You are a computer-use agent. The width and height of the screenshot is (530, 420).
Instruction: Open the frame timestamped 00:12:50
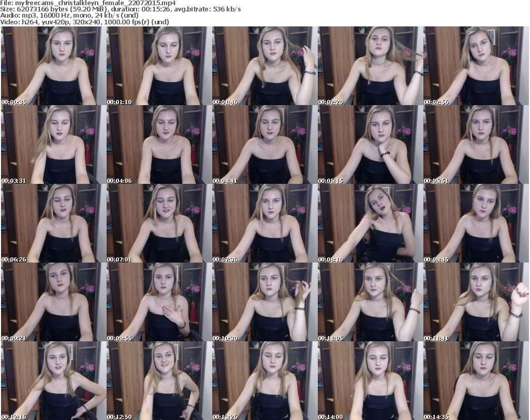[x=159, y=381]
